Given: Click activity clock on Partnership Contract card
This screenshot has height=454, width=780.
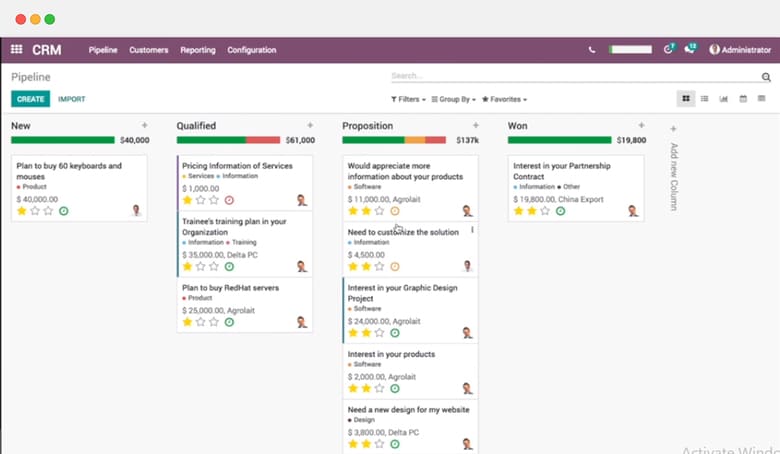Looking at the screenshot, I should (560, 211).
